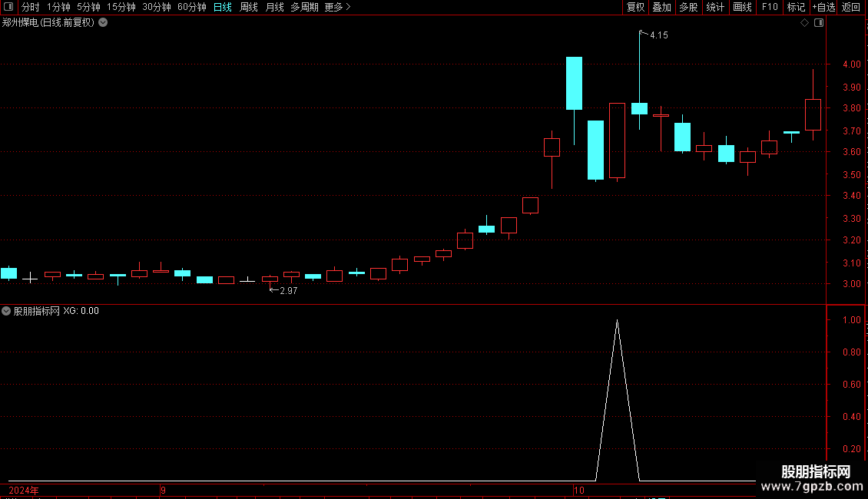Click the 4.15 high price label
Viewport: 868px width, 499px height.
point(659,35)
